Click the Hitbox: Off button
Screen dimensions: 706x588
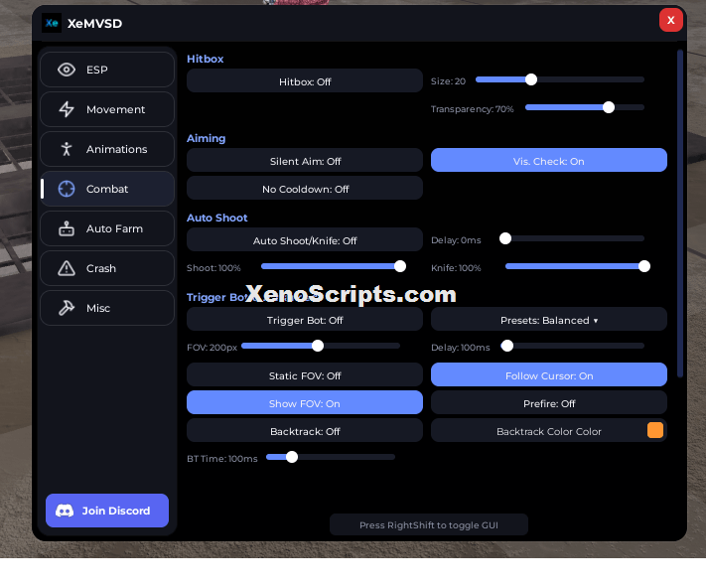[x=305, y=81]
